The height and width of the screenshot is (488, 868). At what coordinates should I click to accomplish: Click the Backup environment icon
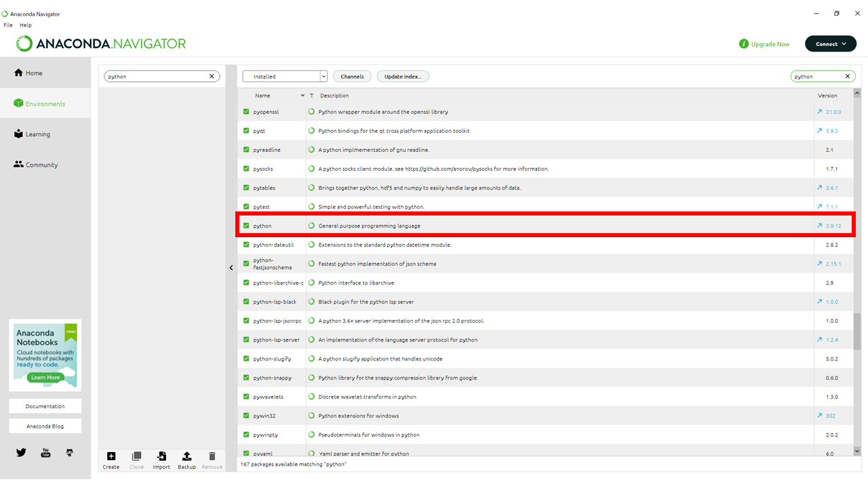pos(187,456)
